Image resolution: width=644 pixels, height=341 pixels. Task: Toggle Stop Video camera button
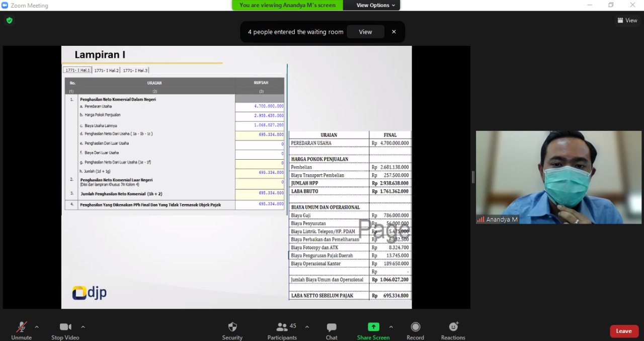pos(65,327)
